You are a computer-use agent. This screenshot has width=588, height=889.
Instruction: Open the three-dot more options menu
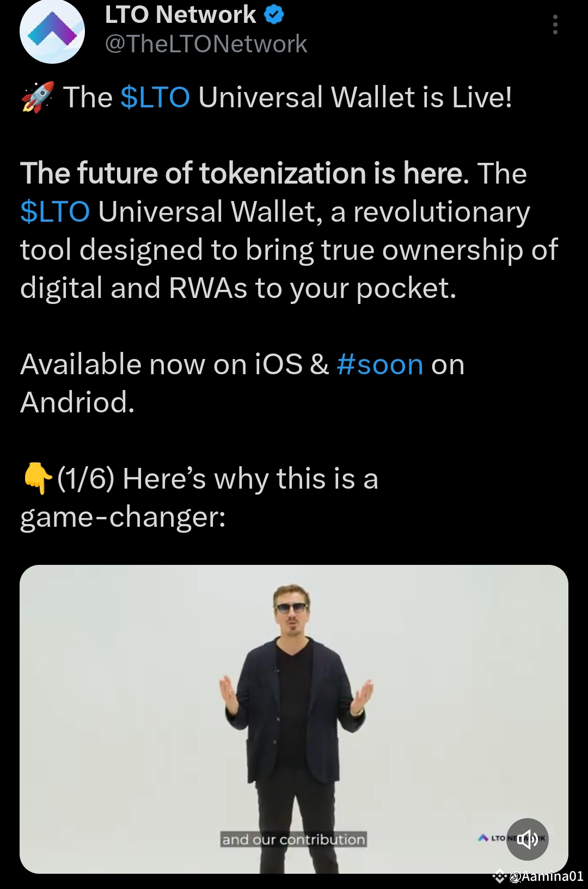coord(555,25)
